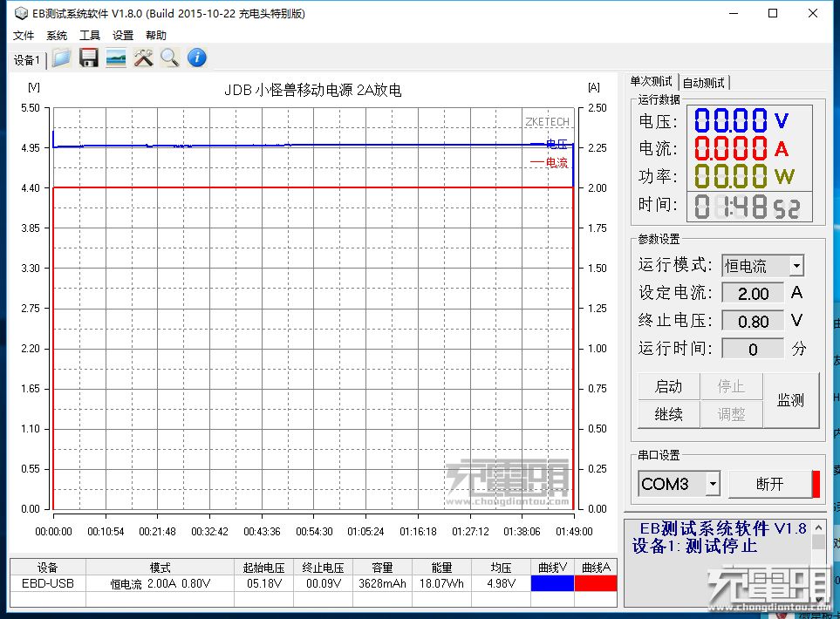Click the 模式 column header
The height and width of the screenshot is (619, 840).
coord(160,568)
